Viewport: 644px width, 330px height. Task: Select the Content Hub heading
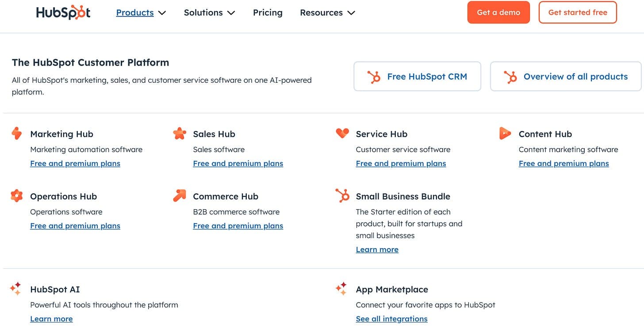[x=545, y=134]
